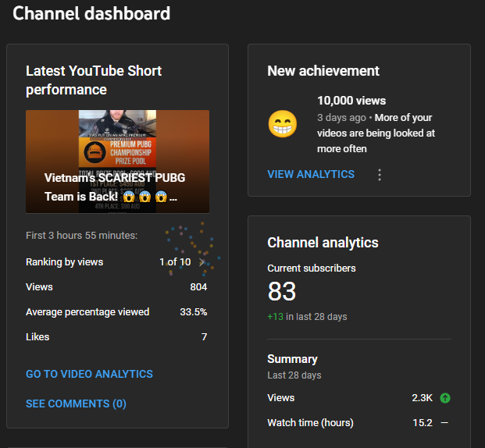Click the dash indicator beside Watch time
Image resolution: width=485 pixels, height=448 pixels.
pyautogui.click(x=444, y=423)
